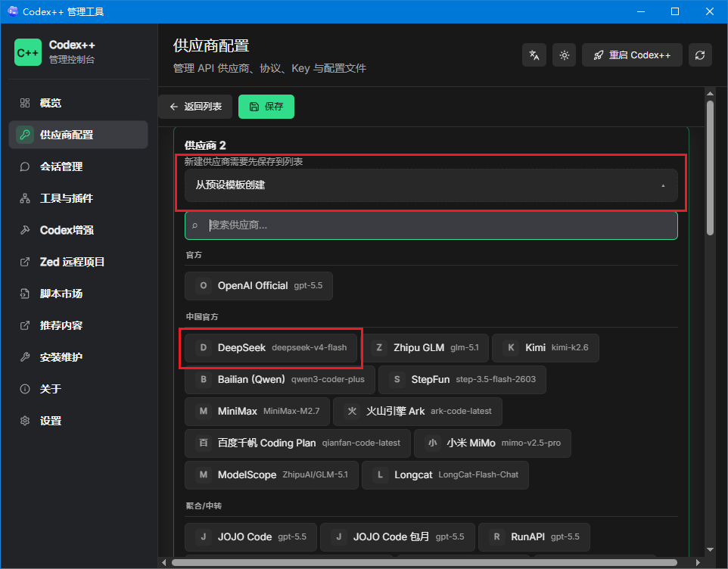Select the JOJO Code 包月 preset
The height and width of the screenshot is (569, 728).
[x=397, y=537]
